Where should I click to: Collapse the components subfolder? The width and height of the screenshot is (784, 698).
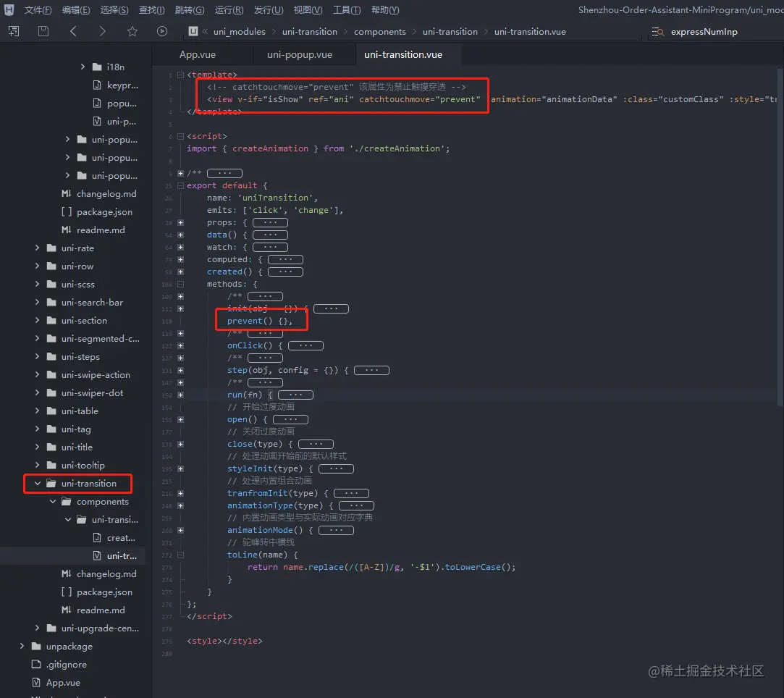point(53,501)
